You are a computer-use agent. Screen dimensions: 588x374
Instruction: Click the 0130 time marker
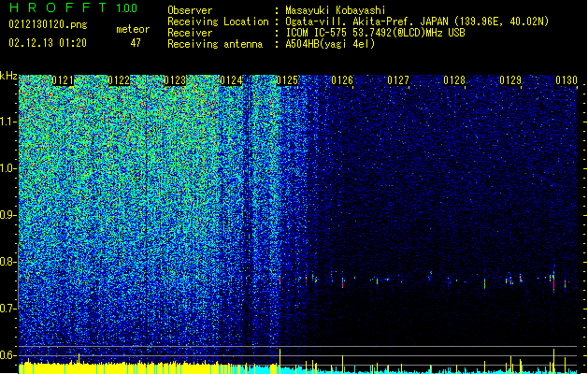click(566, 80)
